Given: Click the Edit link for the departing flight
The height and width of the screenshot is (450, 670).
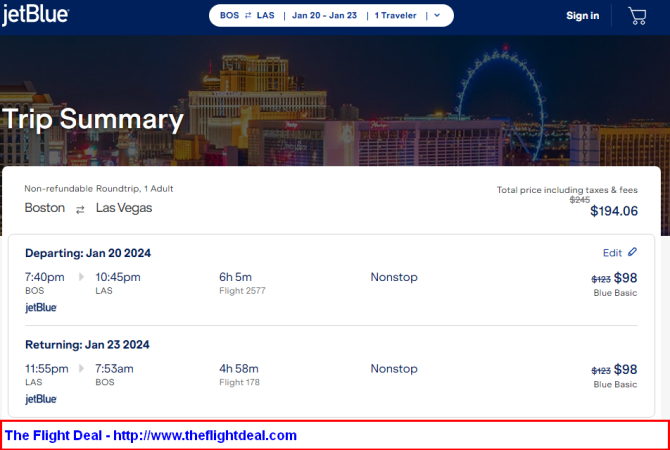Looking at the screenshot, I should point(612,253).
